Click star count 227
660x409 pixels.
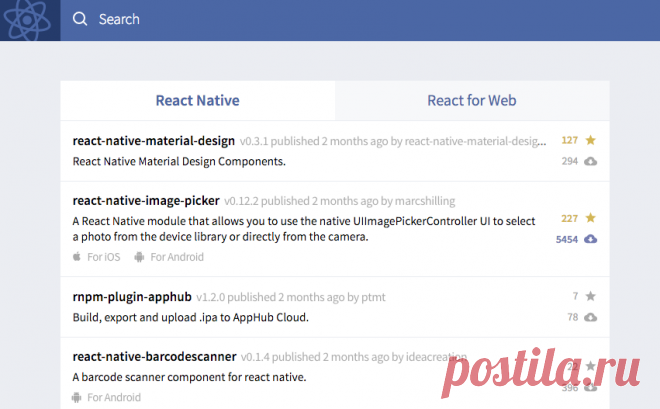coord(570,218)
